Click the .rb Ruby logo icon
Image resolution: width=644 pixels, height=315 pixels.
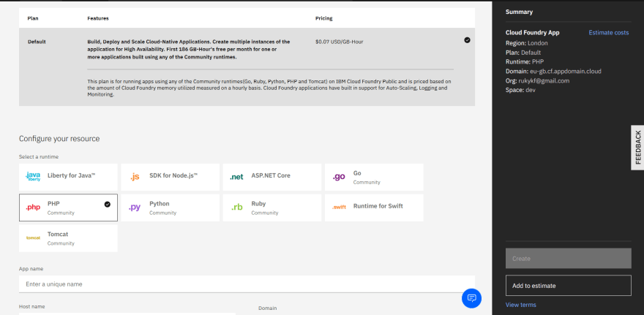236,207
